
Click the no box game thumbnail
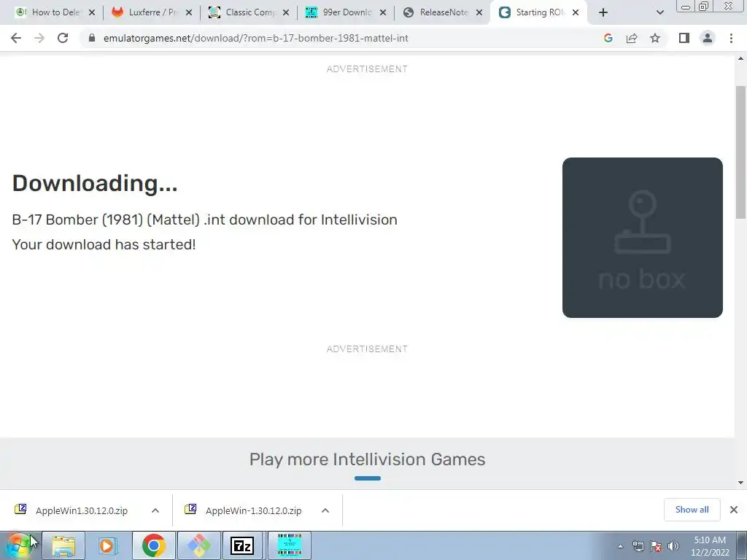tap(642, 238)
